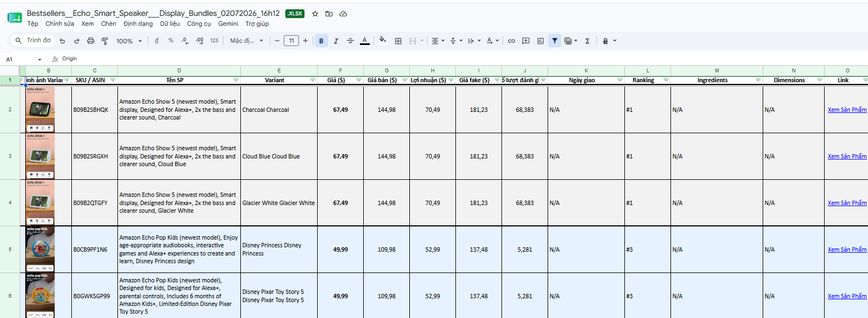Open the fill color picker
Screen dimensions: 868x318
pyautogui.click(x=383, y=41)
